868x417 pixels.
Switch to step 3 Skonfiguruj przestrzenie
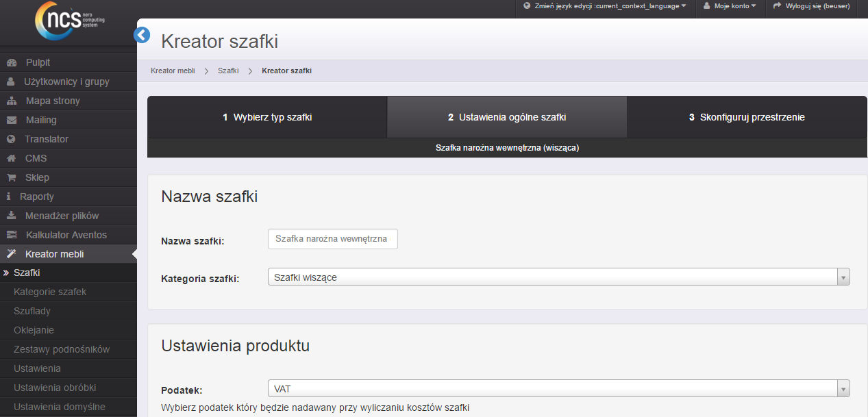click(x=747, y=117)
